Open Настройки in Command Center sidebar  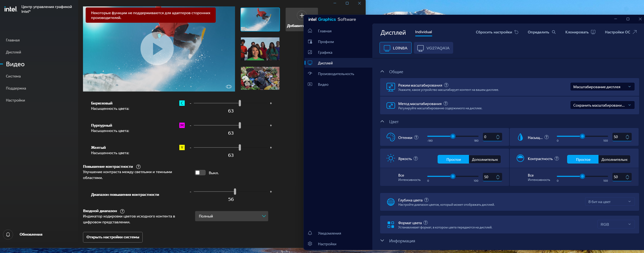pos(16,100)
